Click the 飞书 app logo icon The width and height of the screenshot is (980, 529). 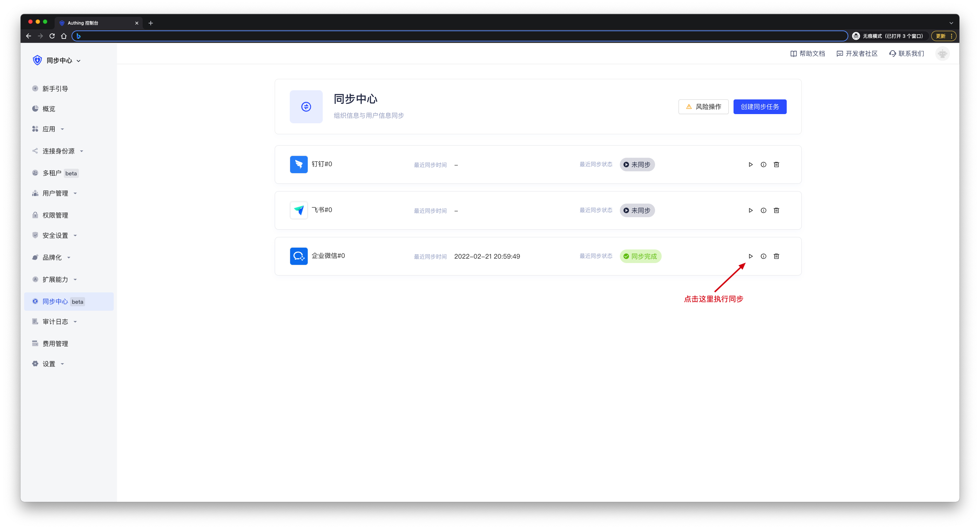[299, 210]
